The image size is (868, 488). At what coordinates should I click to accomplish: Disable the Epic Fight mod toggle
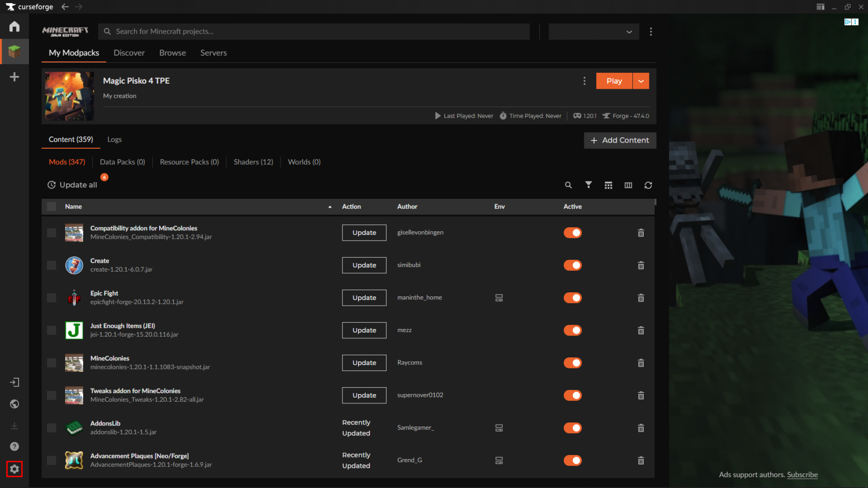[x=572, y=297]
